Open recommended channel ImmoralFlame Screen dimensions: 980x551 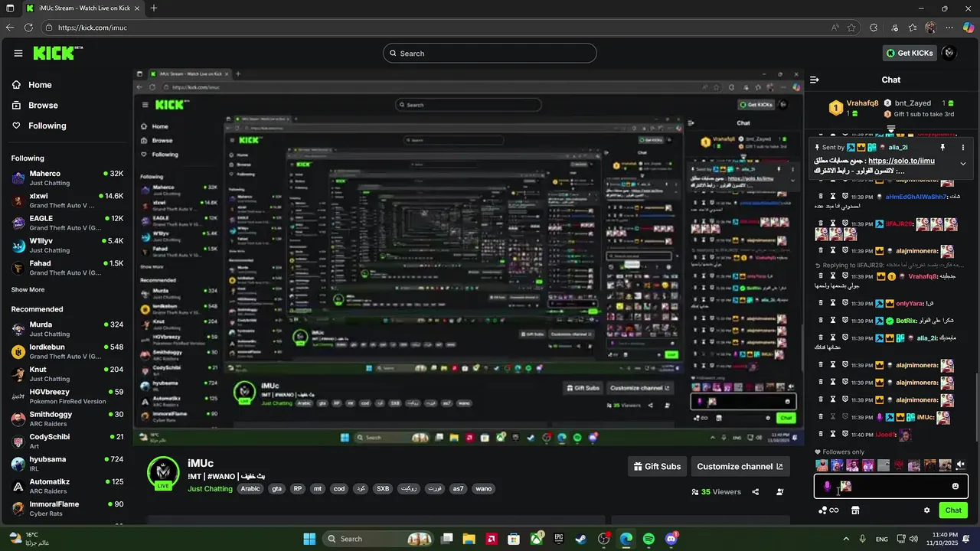tap(67, 508)
